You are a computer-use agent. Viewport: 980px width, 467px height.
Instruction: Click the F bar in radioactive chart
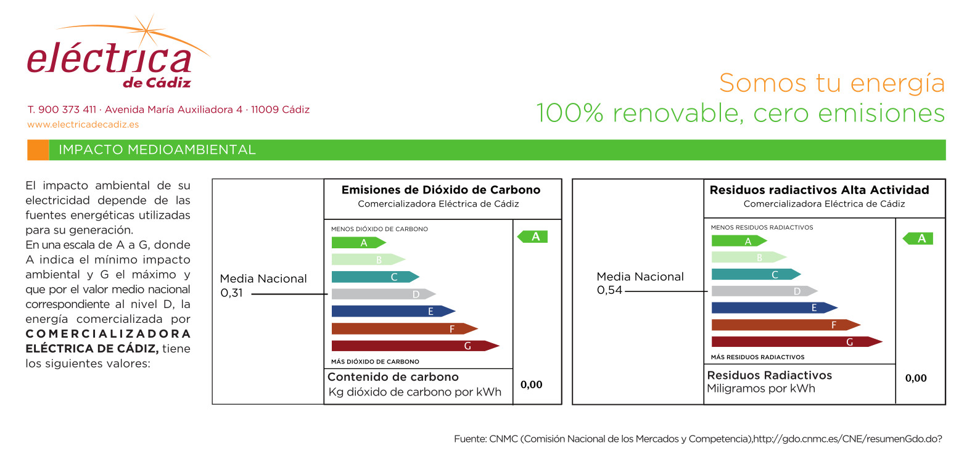click(786, 325)
